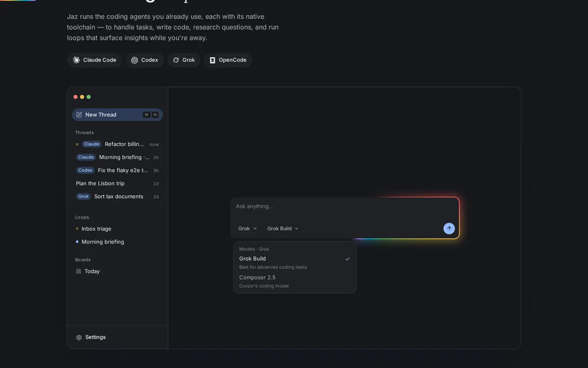Click the green window dot

[x=89, y=97]
